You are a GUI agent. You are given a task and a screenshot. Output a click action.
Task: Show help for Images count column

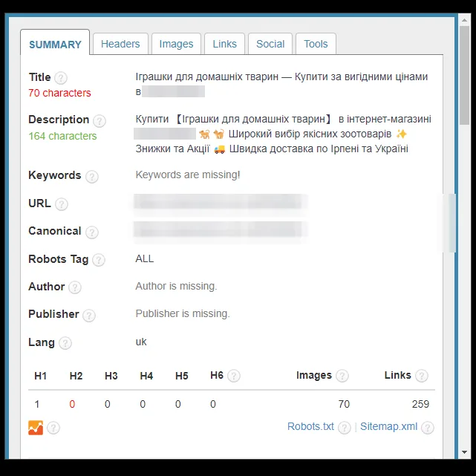click(x=342, y=376)
